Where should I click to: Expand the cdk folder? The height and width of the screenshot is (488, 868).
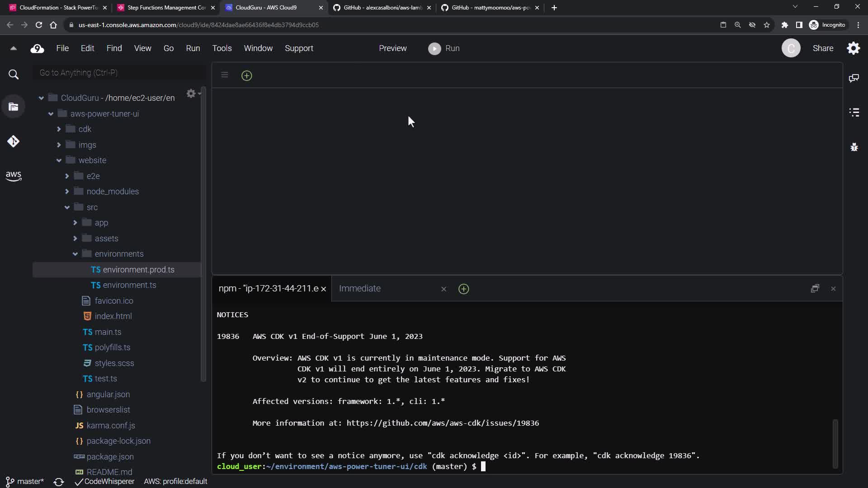pyautogui.click(x=59, y=129)
